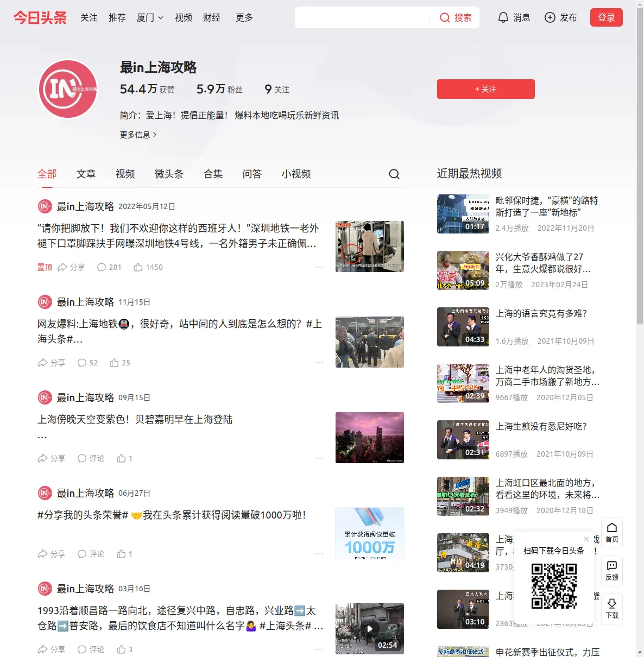This screenshot has height=657, width=644.
Task: Open the 更多 navigation menu
Action: tap(244, 18)
